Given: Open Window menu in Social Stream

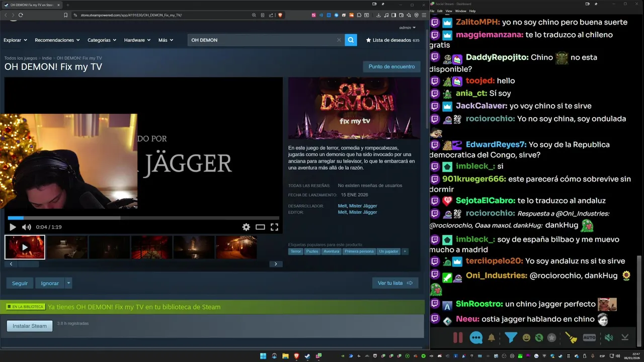Looking at the screenshot, I should (460, 11).
